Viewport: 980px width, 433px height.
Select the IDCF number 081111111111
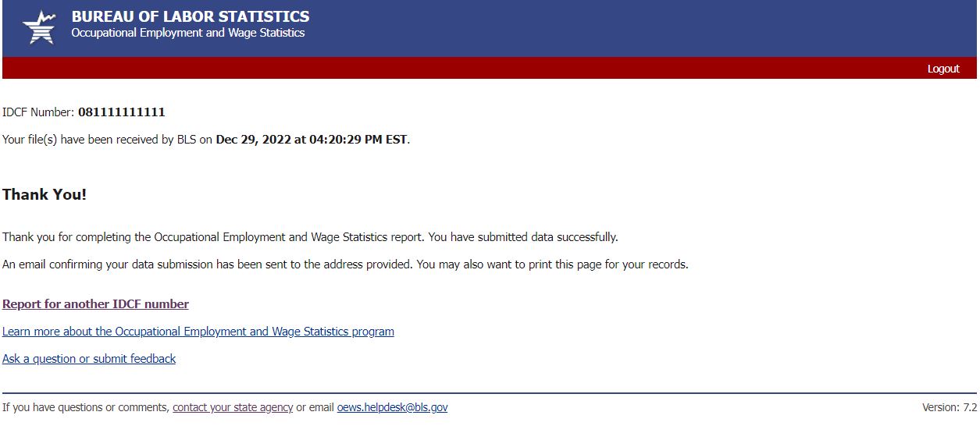coord(121,112)
